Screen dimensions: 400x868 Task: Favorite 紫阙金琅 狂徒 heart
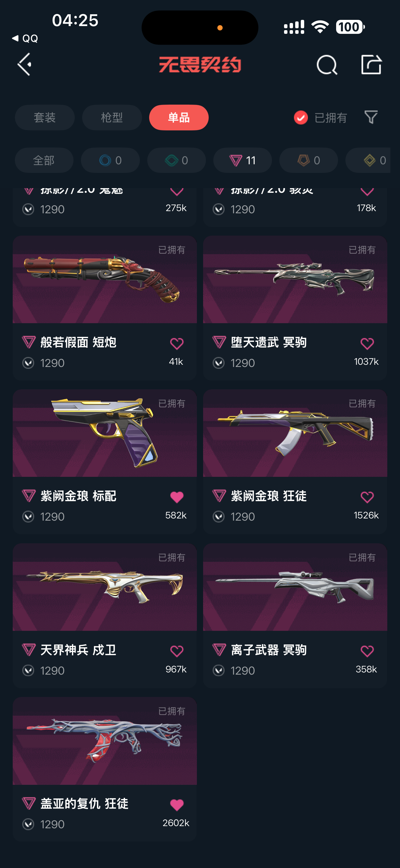point(367,497)
